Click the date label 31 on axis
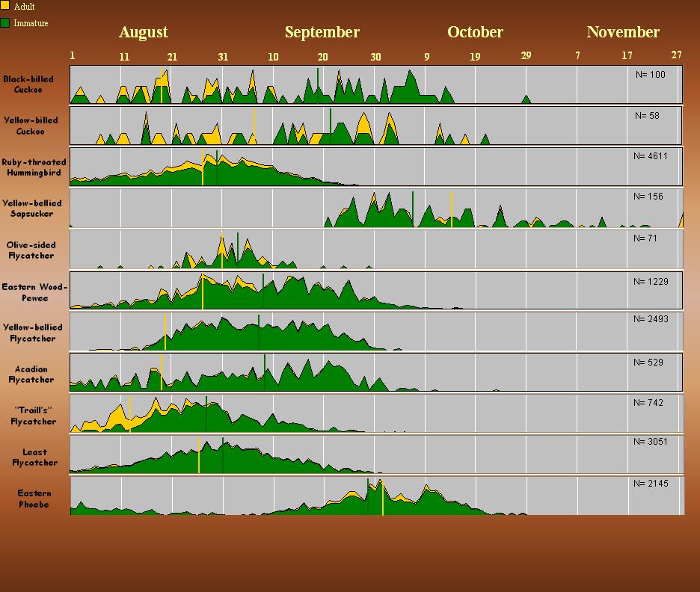The width and height of the screenshot is (700, 592). [x=223, y=57]
